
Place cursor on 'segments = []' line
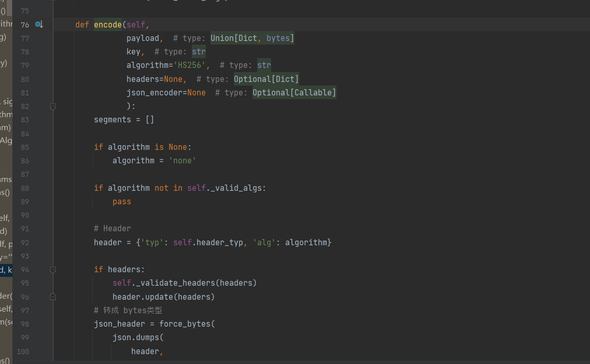[x=124, y=120]
